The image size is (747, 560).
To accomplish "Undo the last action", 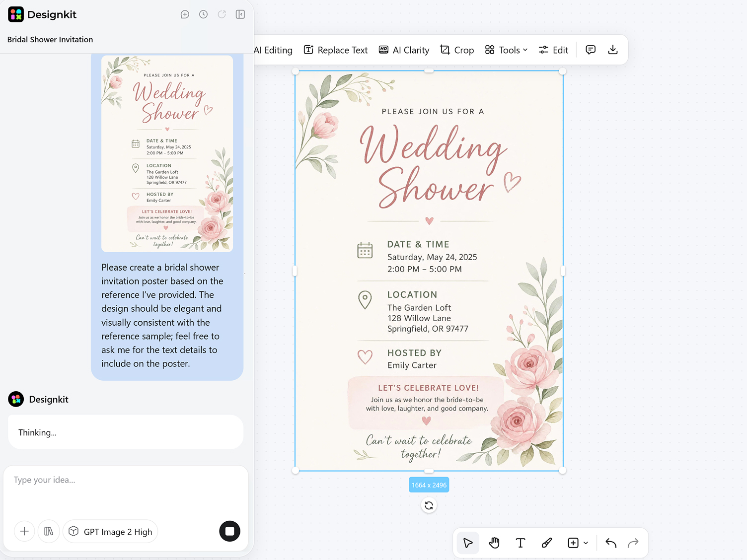I will (x=611, y=543).
